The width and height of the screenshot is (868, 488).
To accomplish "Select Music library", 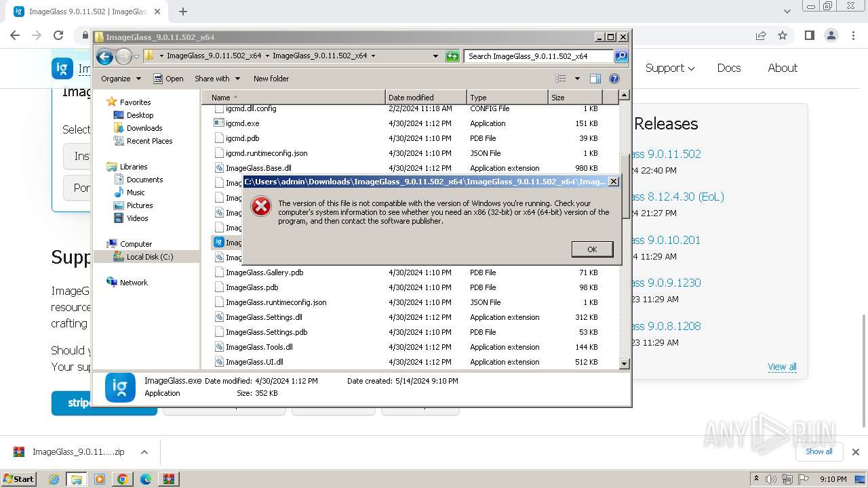I will [136, 192].
